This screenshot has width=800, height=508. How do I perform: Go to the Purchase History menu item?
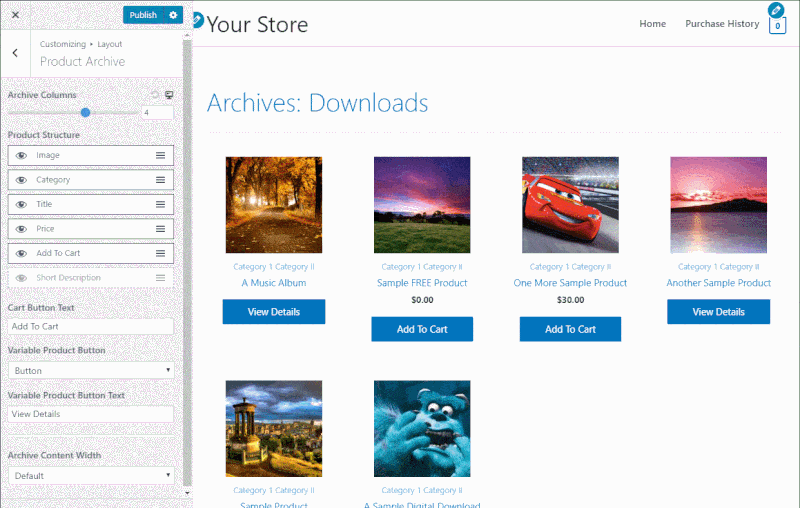click(722, 23)
